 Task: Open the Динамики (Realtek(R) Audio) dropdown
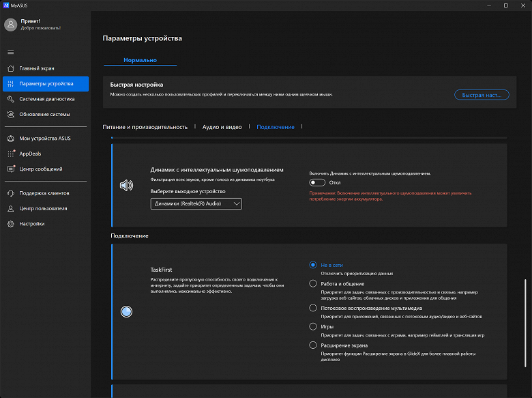(196, 203)
